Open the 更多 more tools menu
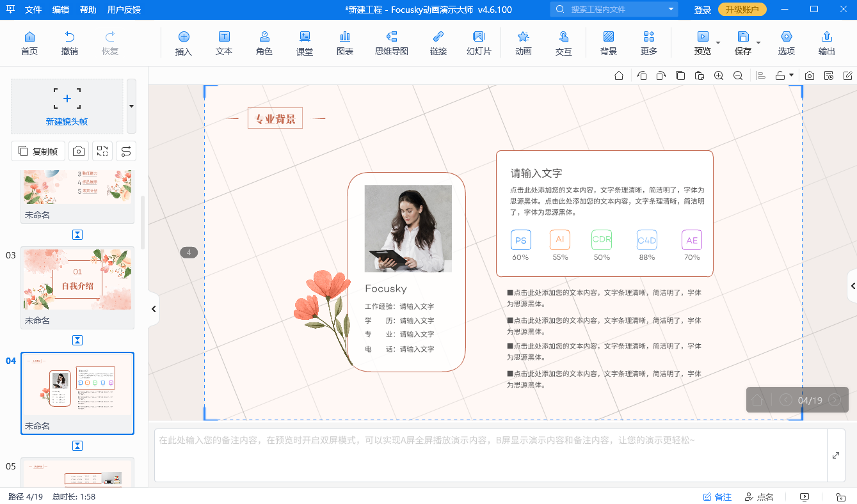 (649, 43)
